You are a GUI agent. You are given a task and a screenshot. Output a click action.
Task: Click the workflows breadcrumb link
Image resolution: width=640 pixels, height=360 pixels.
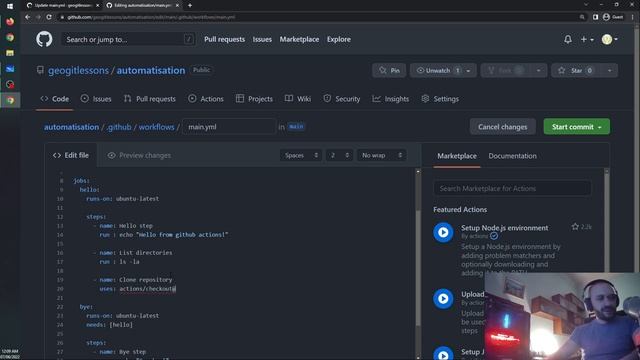click(x=156, y=127)
